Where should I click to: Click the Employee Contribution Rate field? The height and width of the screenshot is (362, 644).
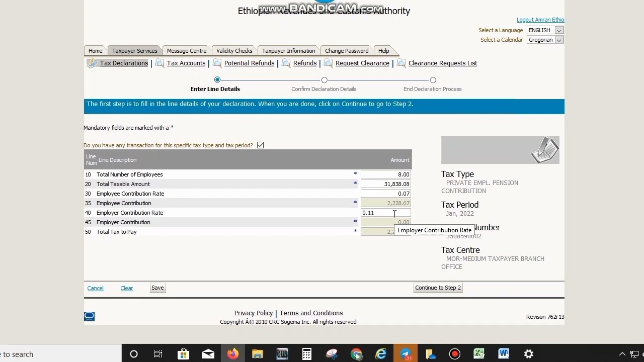pyautogui.click(x=385, y=194)
